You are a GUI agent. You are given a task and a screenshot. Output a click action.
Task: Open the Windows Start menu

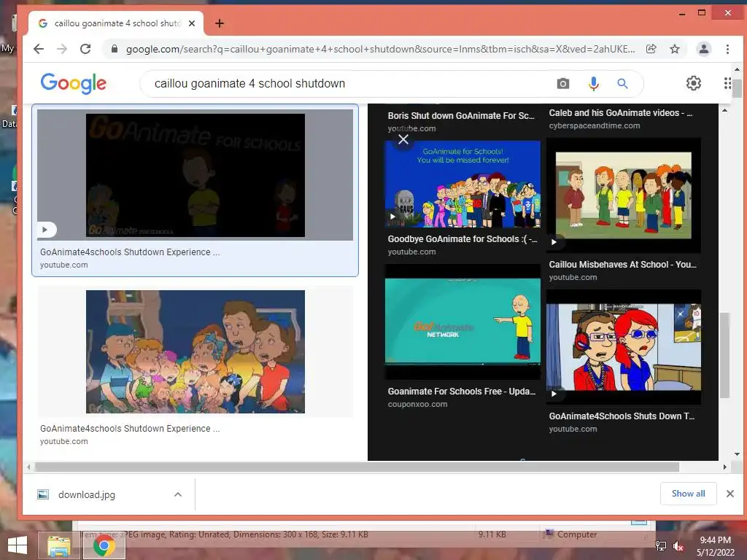coord(18,545)
